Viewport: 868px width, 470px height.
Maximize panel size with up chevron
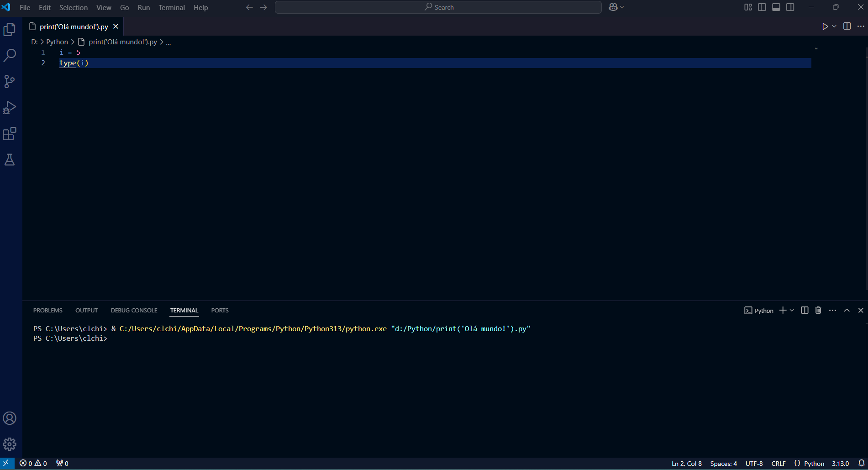(847, 310)
